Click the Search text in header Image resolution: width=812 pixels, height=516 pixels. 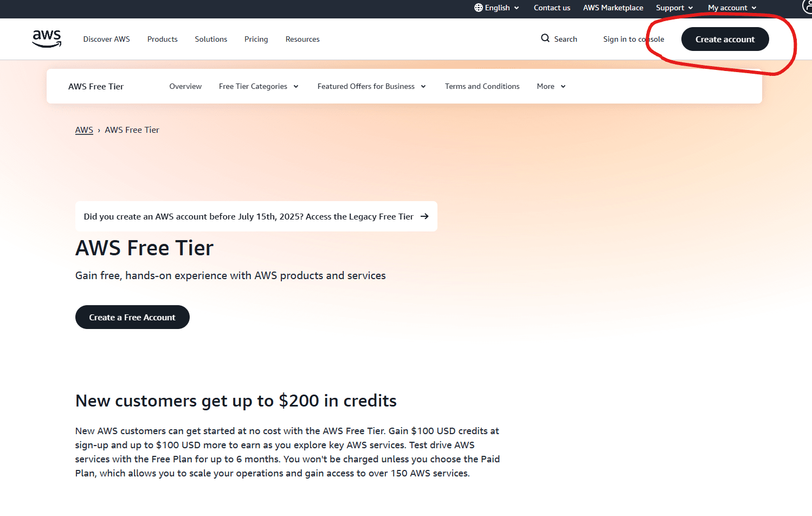click(565, 39)
